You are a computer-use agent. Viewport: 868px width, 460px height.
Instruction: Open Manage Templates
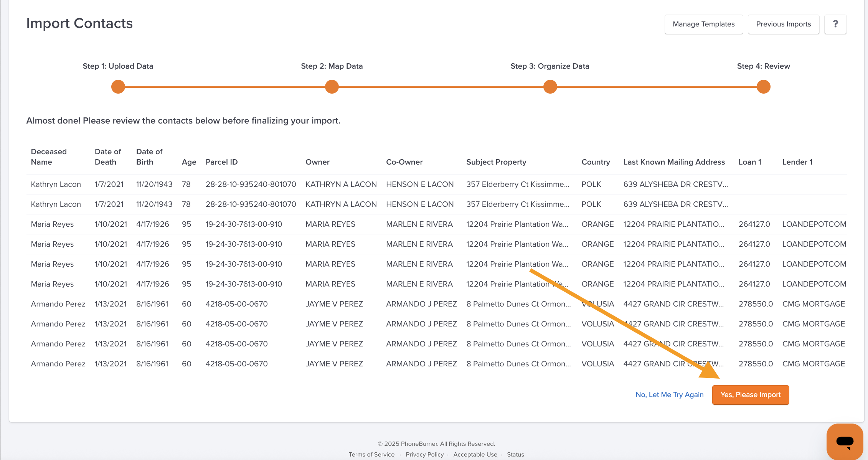tap(703, 24)
